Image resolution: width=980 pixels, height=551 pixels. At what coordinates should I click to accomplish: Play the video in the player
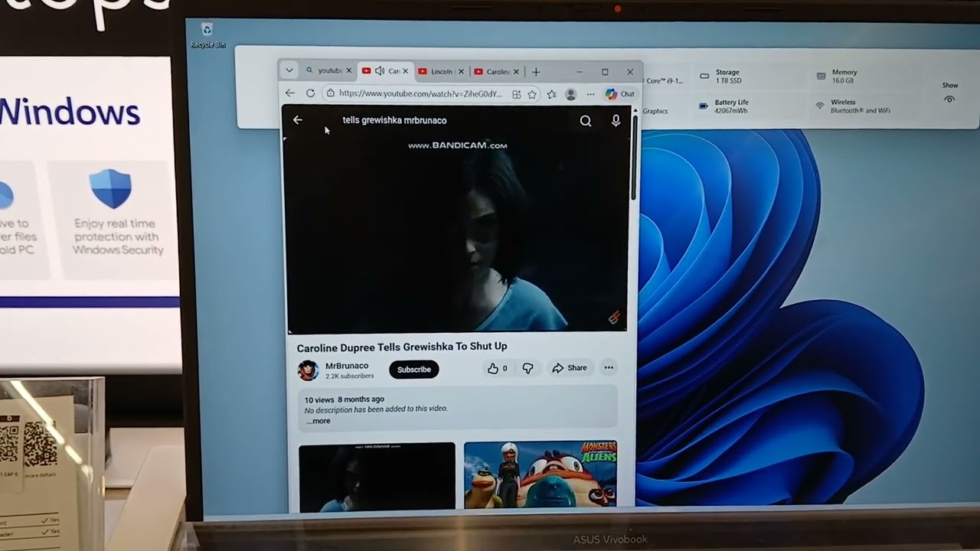point(457,233)
